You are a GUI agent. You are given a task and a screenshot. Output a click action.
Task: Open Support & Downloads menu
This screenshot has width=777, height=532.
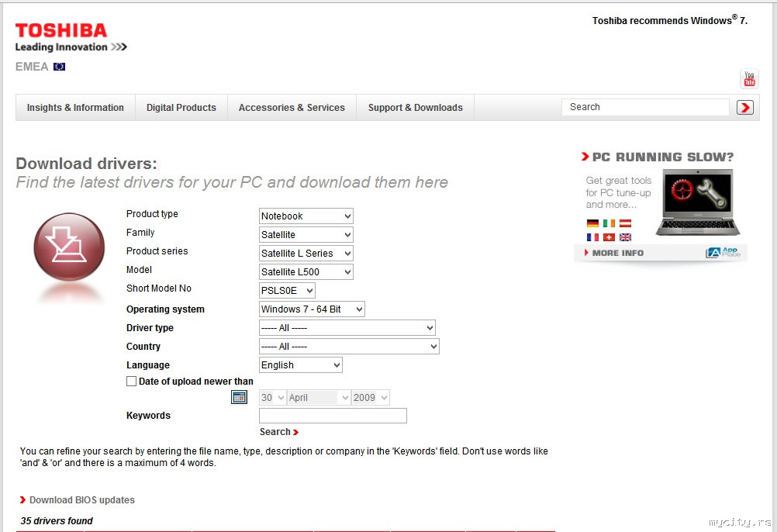click(x=416, y=108)
